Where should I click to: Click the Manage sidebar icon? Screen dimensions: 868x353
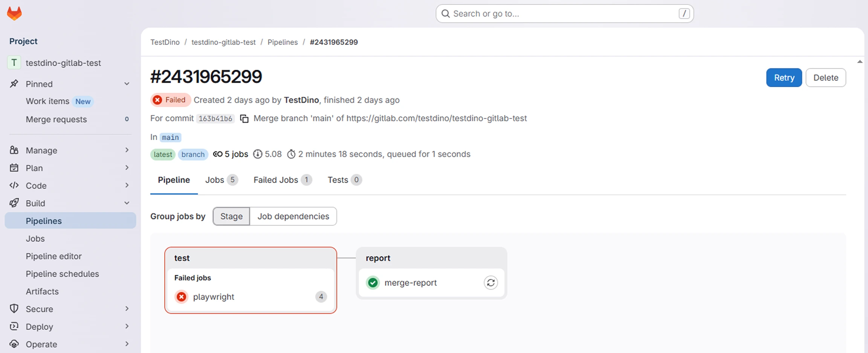[x=14, y=150]
